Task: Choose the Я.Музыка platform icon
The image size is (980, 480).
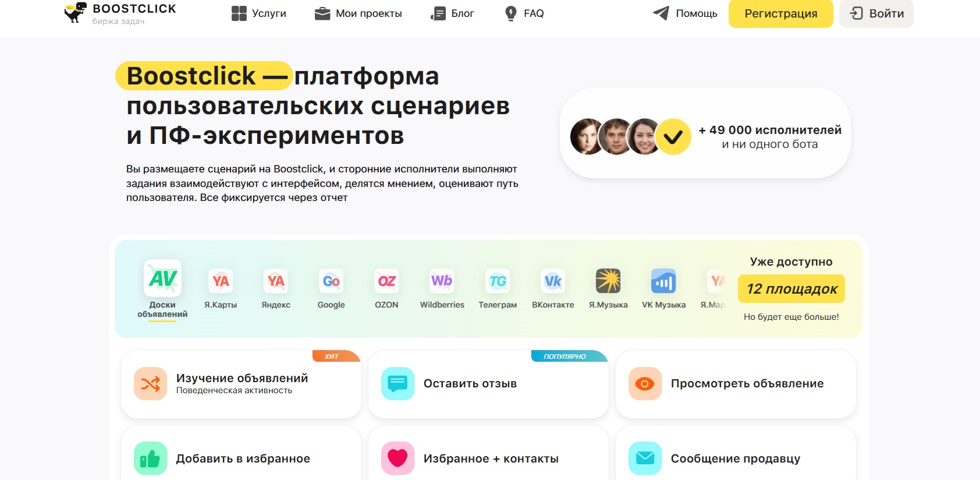Action: [608, 281]
